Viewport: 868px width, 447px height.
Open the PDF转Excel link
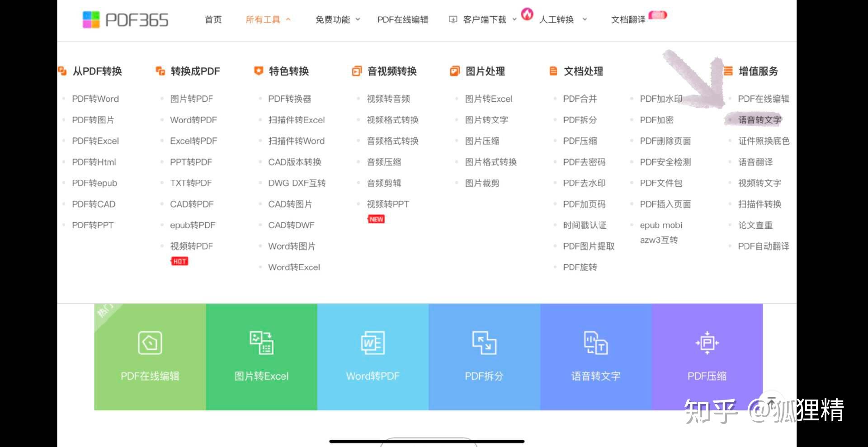(95, 141)
